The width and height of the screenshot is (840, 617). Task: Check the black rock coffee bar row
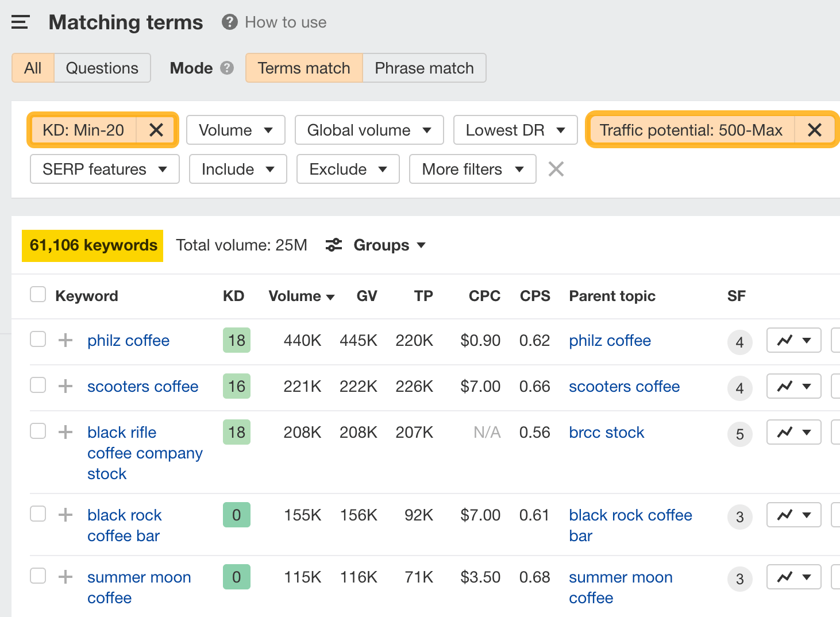point(37,514)
